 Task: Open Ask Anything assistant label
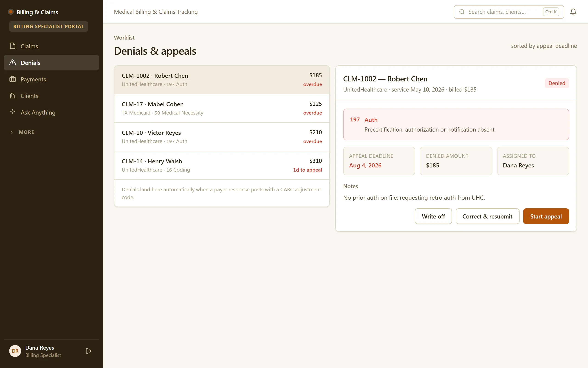(38, 112)
